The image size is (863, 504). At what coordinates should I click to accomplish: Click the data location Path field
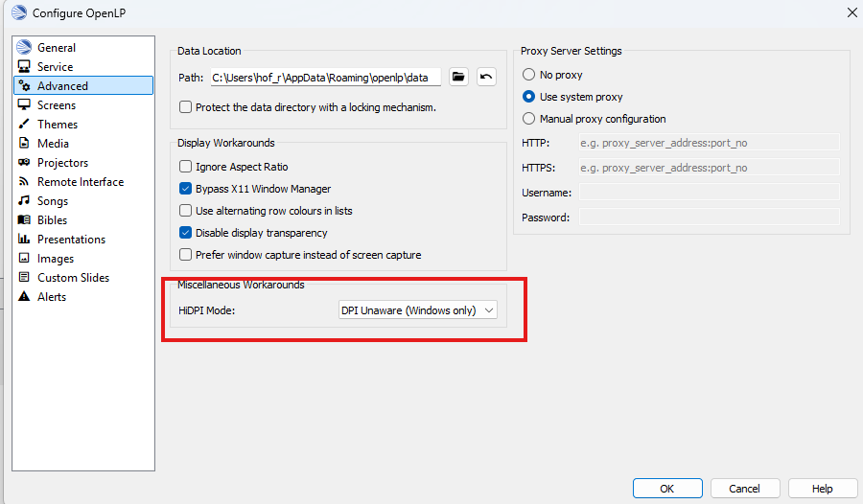coord(325,78)
